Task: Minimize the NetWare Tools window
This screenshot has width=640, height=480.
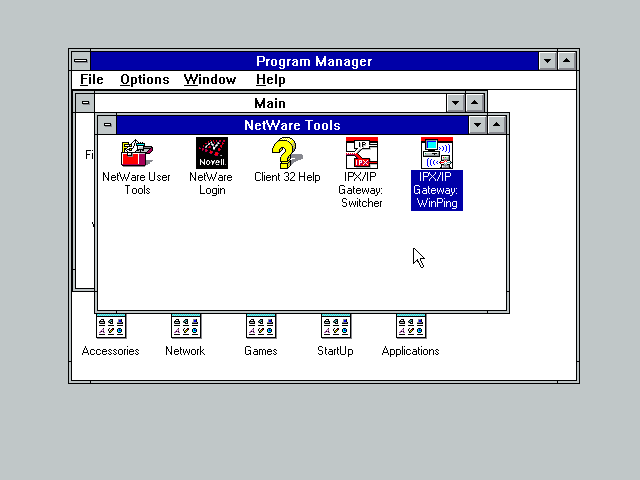Action: click(x=478, y=124)
